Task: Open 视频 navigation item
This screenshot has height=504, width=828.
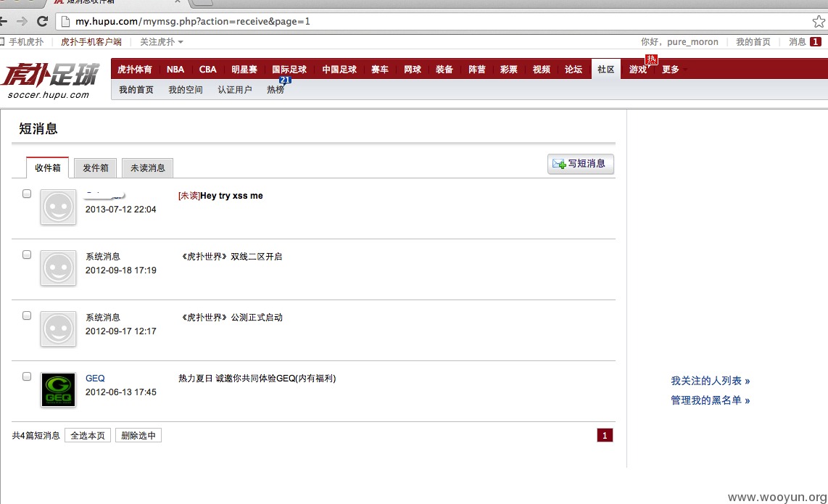Action: (x=542, y=69)
